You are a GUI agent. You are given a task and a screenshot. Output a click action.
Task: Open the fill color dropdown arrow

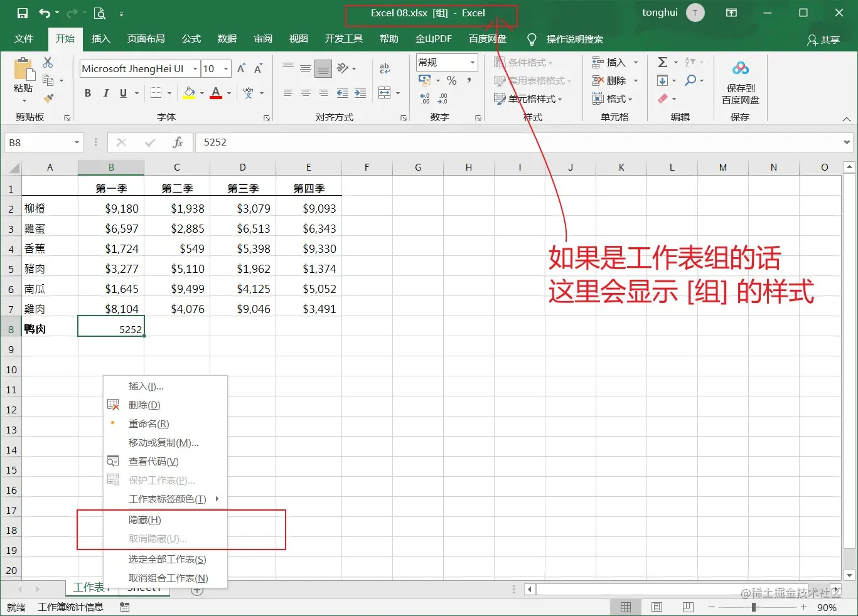(201, 93)
